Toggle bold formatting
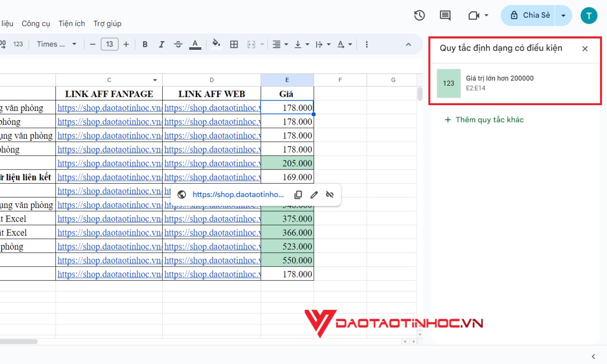 (x=145, y=44)
